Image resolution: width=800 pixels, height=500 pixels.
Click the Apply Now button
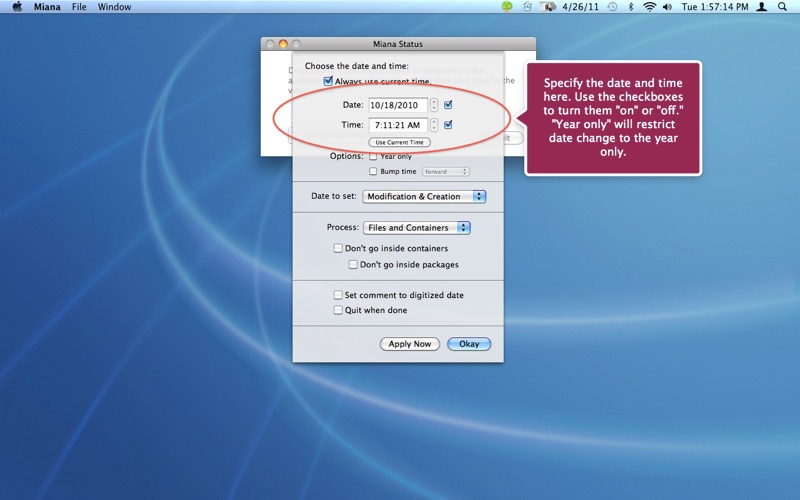point(410,344)
